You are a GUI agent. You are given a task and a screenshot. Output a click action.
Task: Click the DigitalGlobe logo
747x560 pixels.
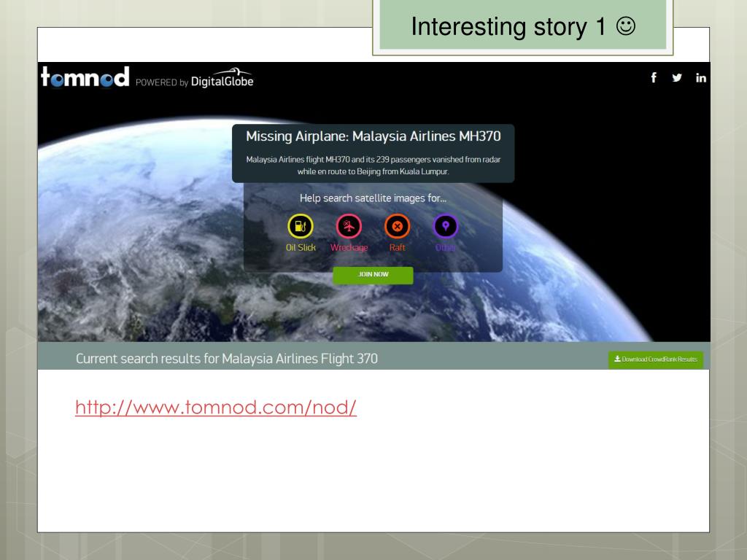point(222,78)
